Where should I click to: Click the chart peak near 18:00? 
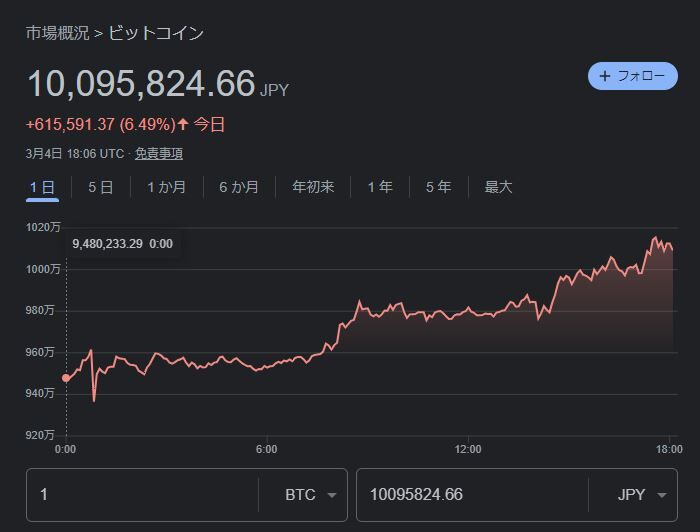tap(655, 238)
